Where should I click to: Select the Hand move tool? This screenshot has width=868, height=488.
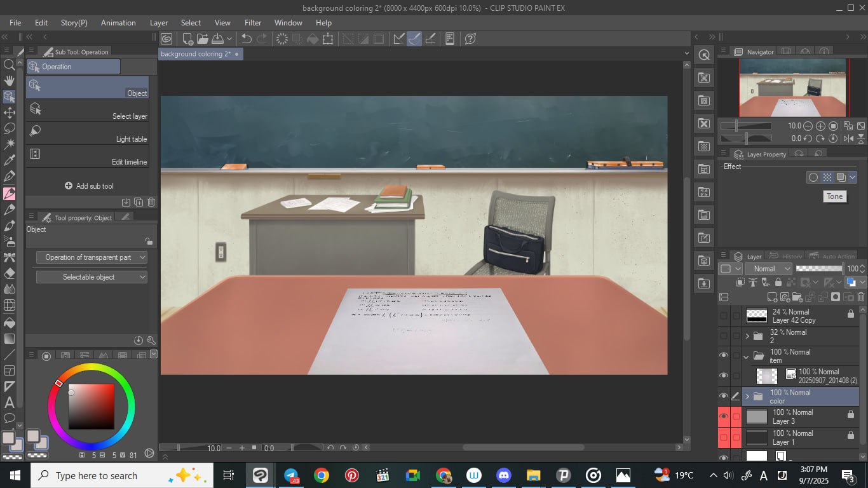10,81
